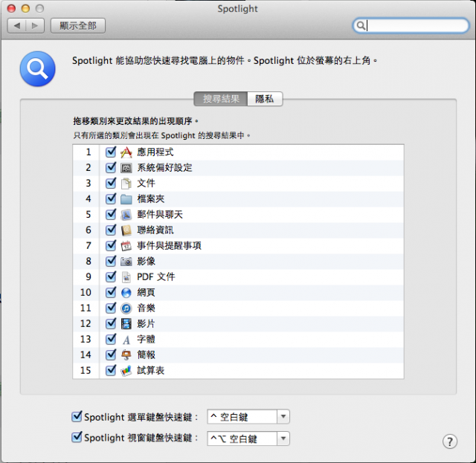The width and height of the screenshot is (476, 463).
Task: Uncheck the 系統偏好設定 checkbox
Action: coord(111,167)
